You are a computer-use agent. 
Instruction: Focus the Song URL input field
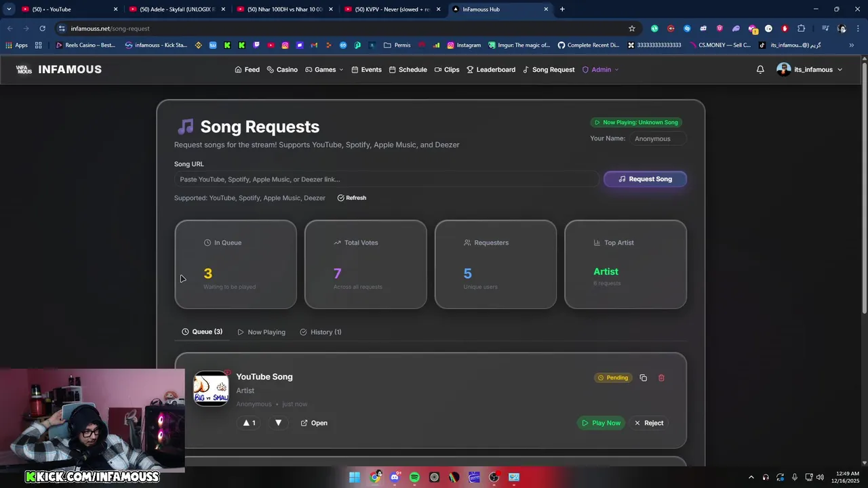[387, 180]
